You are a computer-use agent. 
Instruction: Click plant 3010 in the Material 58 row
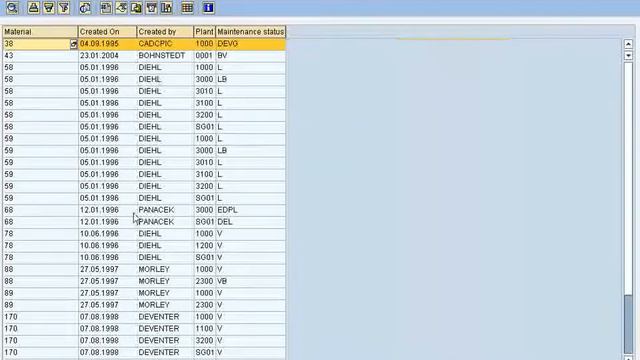(x=204, y=91)
